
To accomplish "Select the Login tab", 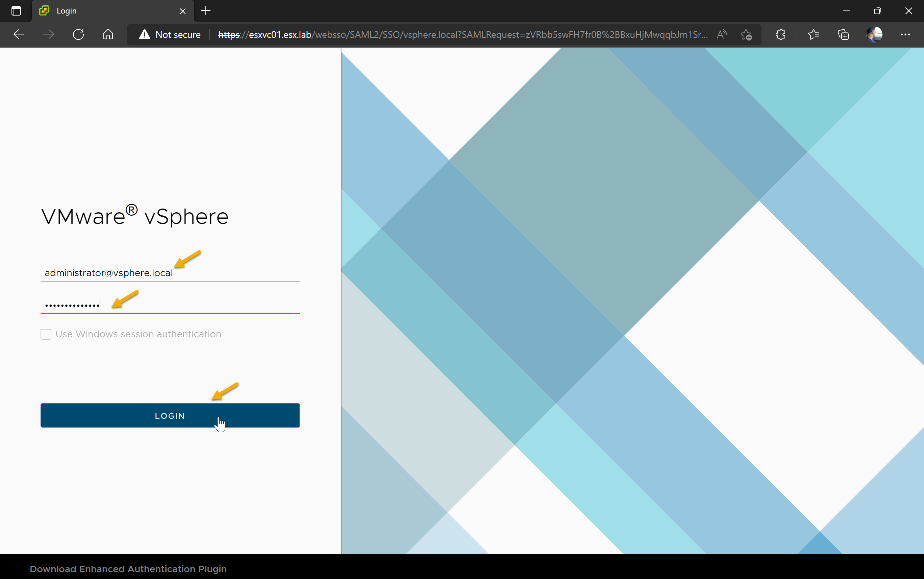I will pos(113,11).
